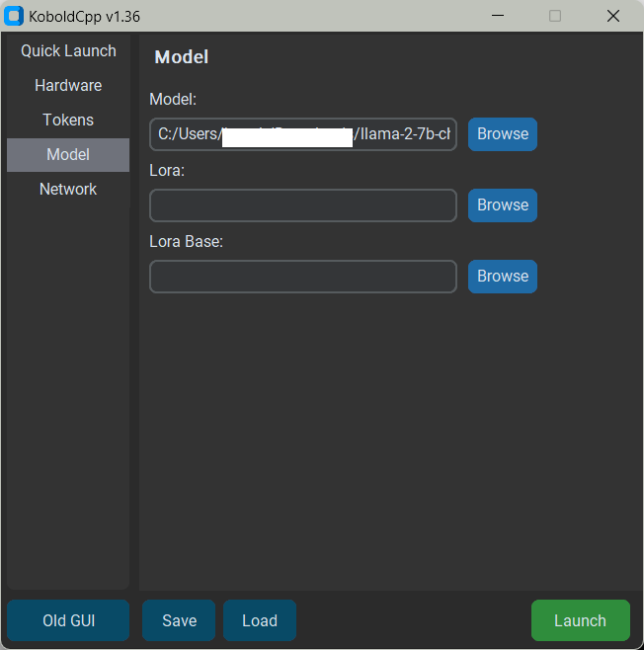
Task: Click the 'Lora Base:' label
Action: click(186, 242)
